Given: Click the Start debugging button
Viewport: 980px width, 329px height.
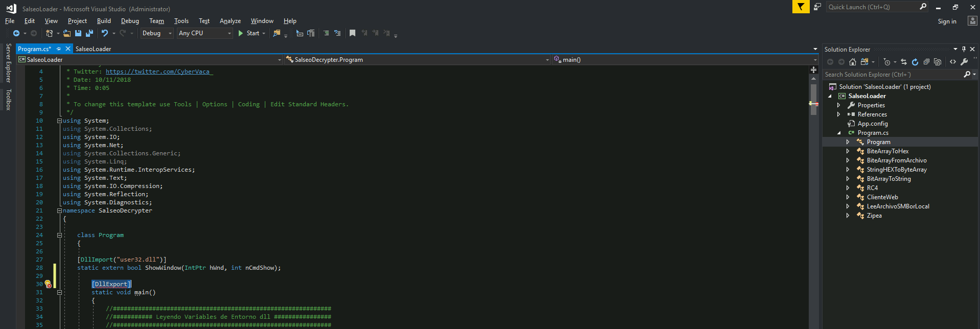Looking at the screenshot, I should (248, 33).
